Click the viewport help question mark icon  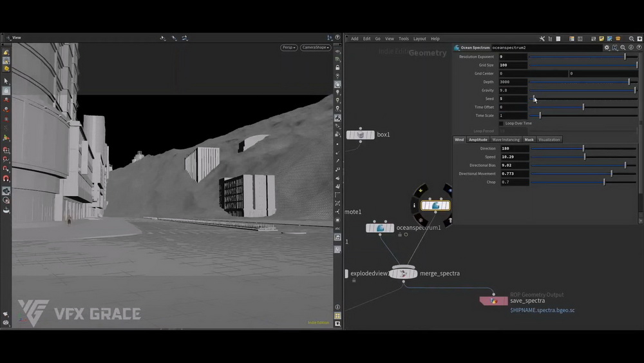click(337, 37)
